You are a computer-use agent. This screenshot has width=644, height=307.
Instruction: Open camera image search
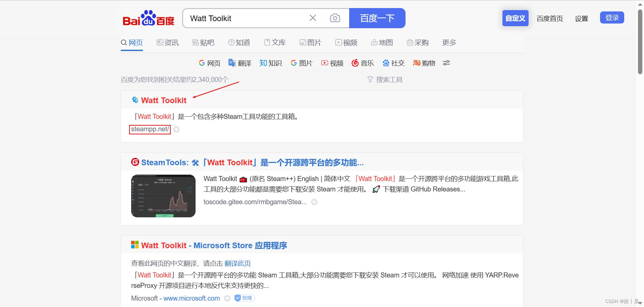[x=335, y=18]
